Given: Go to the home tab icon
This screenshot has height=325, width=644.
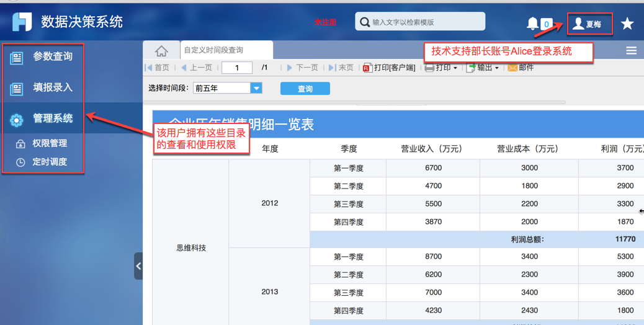Looking at the screenshot, I should tap(161, 50).
